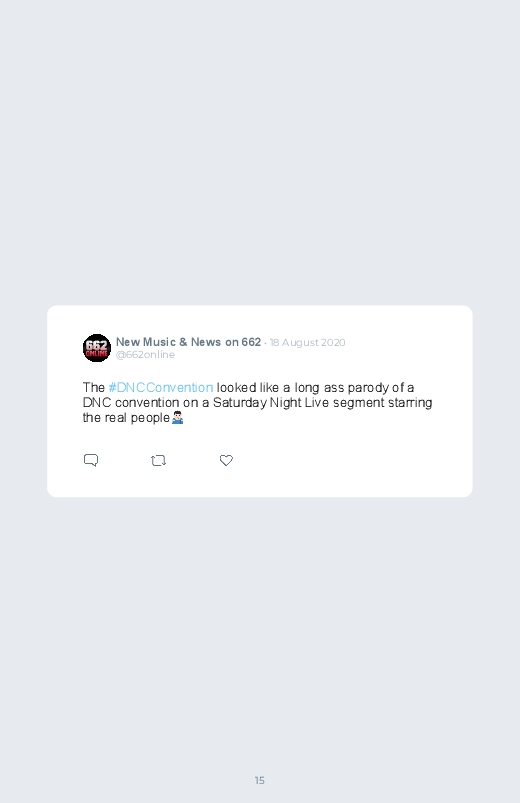Open the New Music & News on 662 profile name
The image size is (520, 803).
pos(188,342)
